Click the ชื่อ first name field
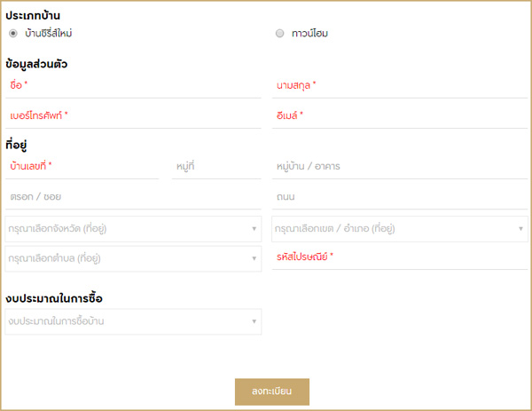This screenshot has height=411, width=532. (133, 85)
